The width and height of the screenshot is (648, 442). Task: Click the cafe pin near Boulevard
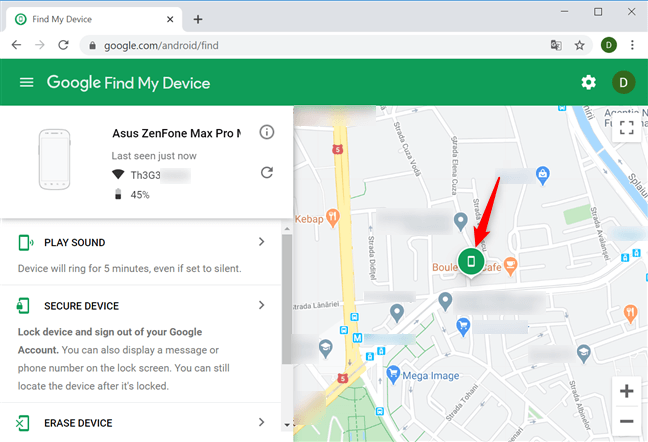[511, 266]
